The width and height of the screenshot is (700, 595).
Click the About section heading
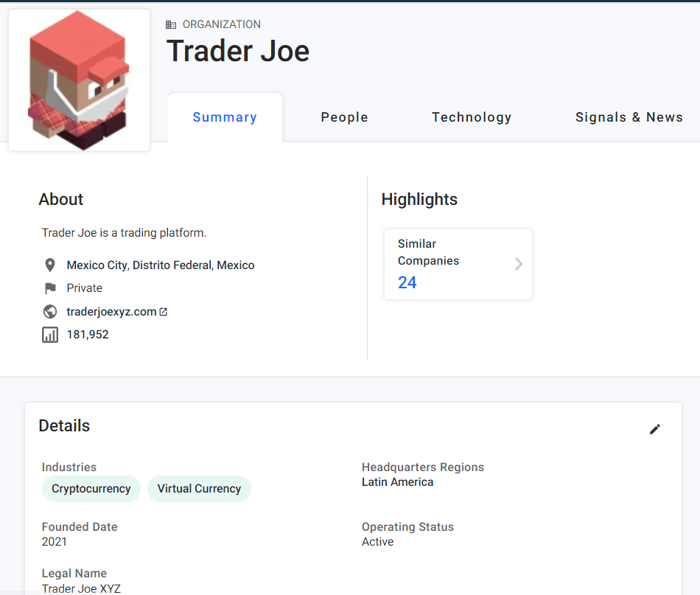(x=60, y=199)
